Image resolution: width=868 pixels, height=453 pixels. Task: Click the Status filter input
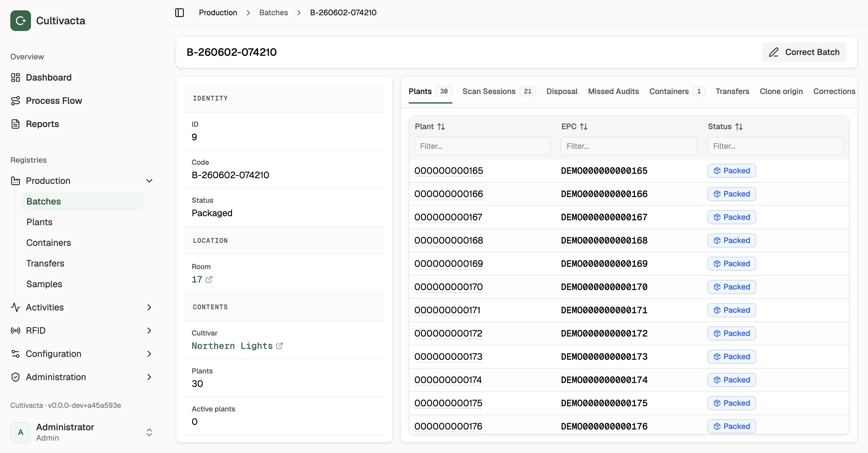click(775, 146)
